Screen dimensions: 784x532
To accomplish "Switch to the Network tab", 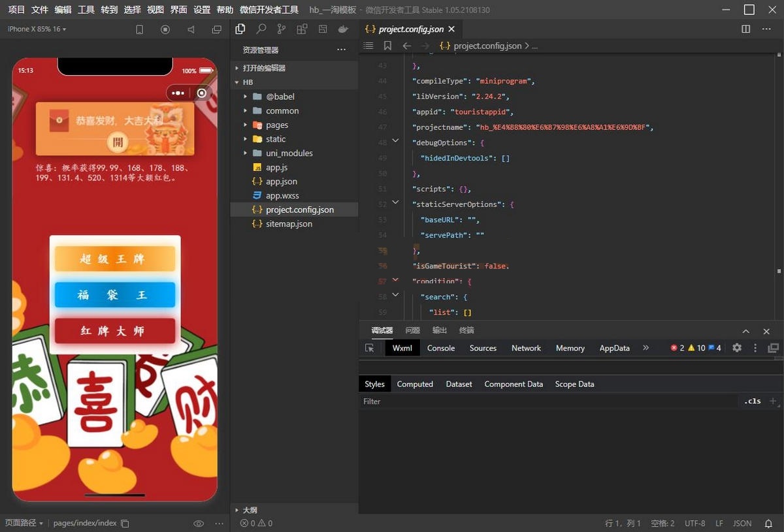I will (526, 348).
